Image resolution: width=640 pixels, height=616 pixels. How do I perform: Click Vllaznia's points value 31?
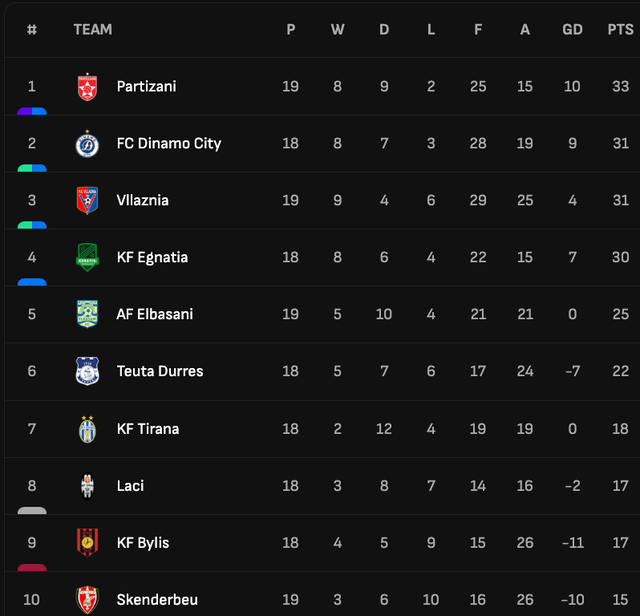pos(620,200)
